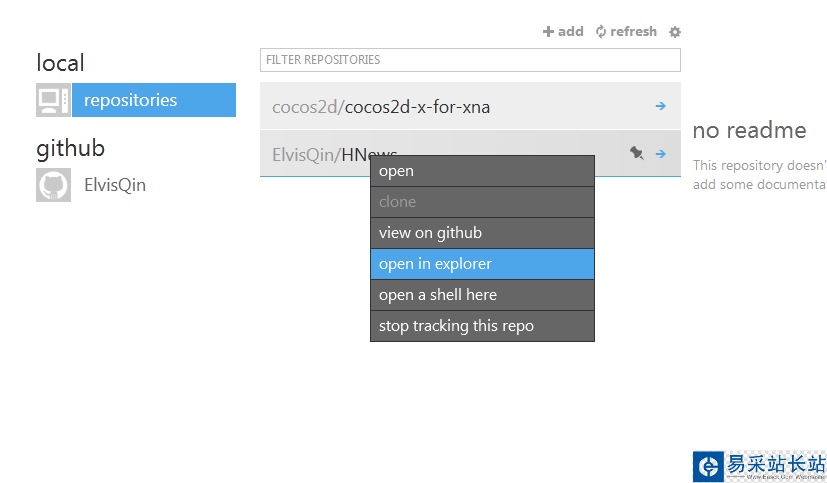
Task: Click the plus icon beside add
Action: 548,32
